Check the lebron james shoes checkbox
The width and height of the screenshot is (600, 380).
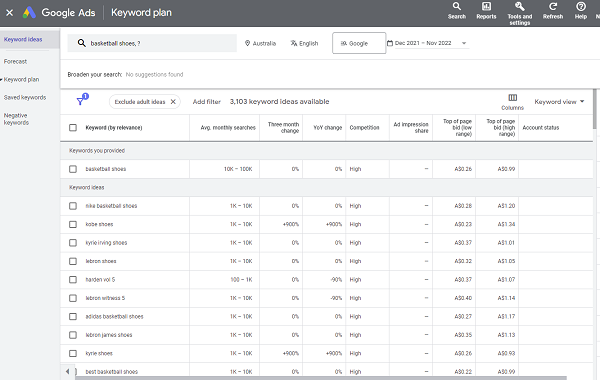[73, 335]
